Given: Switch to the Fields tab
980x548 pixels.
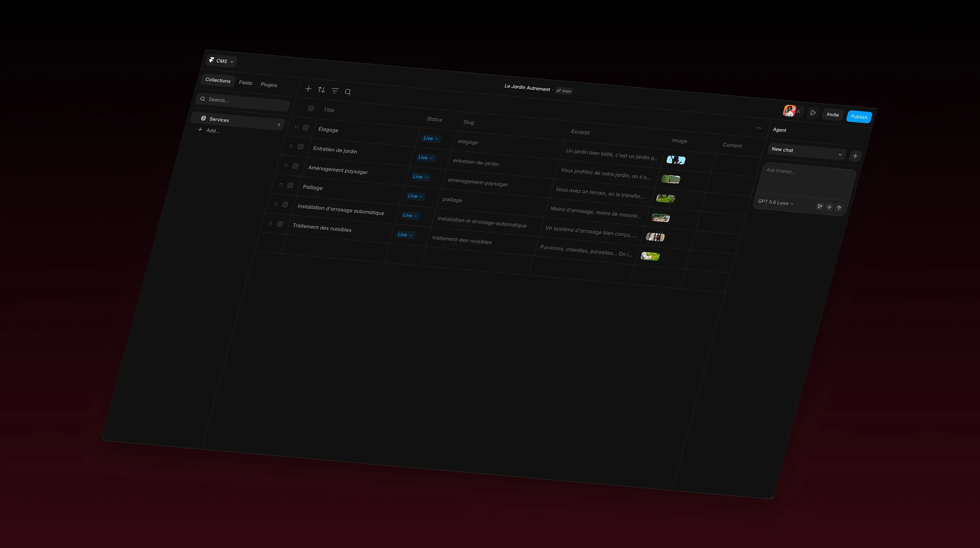Looking at the screenshot, I should [245, 83].
